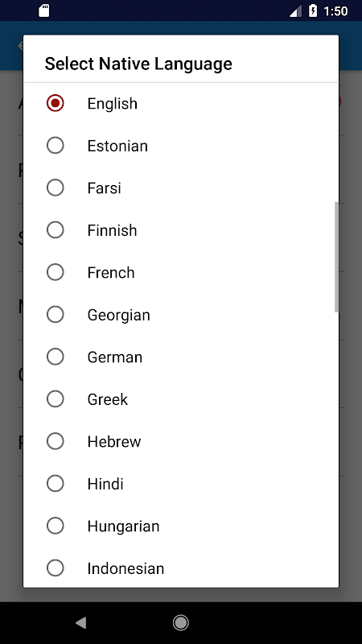The width and height of the screenshot is (362, 644).
Task: Tap the Android home circle button
Action: click(180, 623)
